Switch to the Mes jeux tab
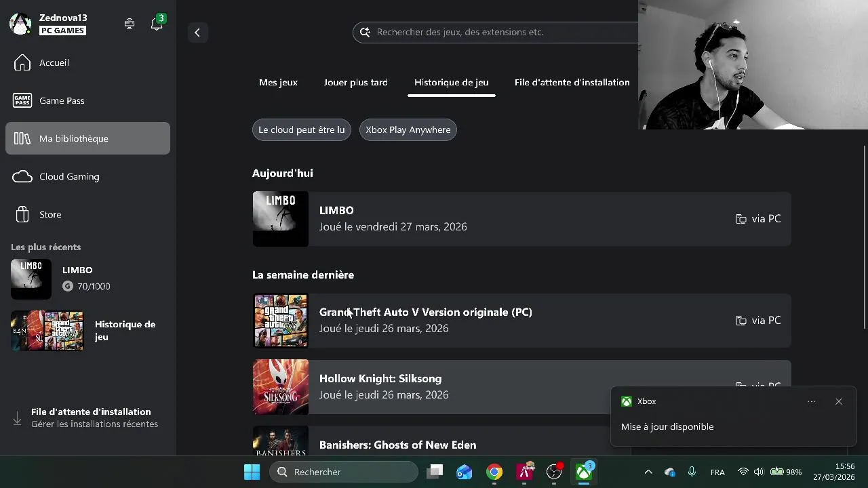This screenshot has width=868, height=488. pyautogui.click(x=278, y=82)
